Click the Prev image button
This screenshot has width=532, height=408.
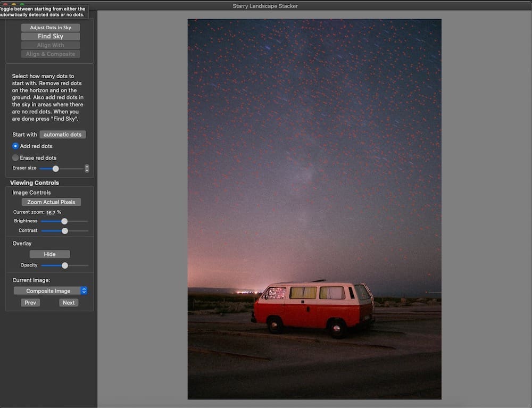coord(30,303)
